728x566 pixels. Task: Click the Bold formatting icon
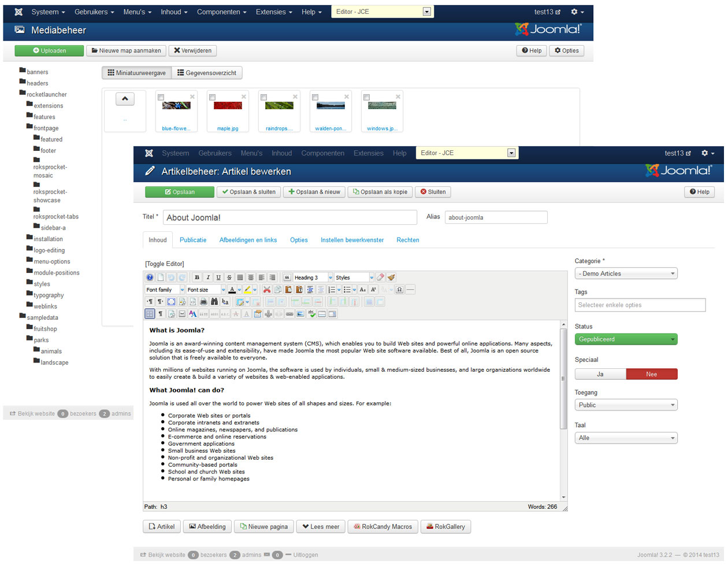click(197, 278)
